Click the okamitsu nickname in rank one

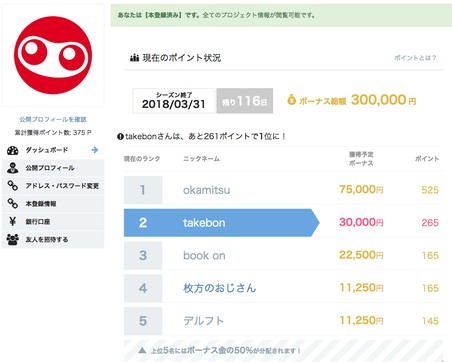pos(206,190)
